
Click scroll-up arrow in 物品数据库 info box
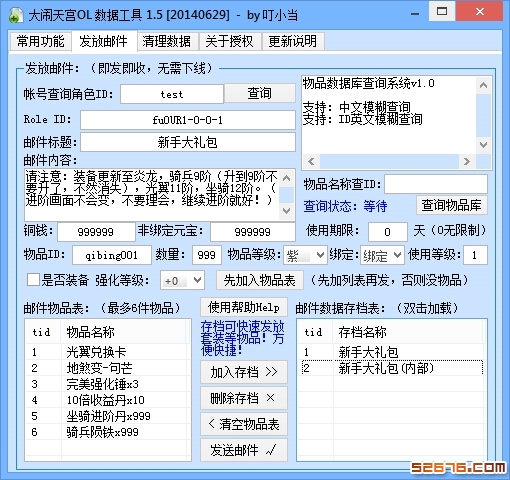(x=483, y=86)
